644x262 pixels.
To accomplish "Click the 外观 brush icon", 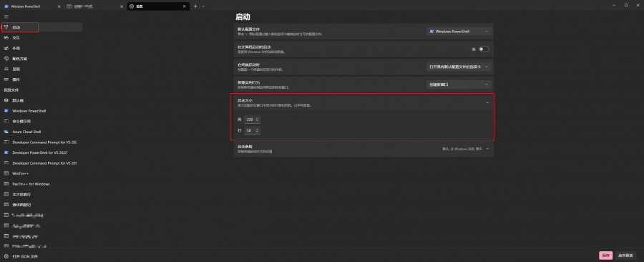I will [x=6, y=48].
